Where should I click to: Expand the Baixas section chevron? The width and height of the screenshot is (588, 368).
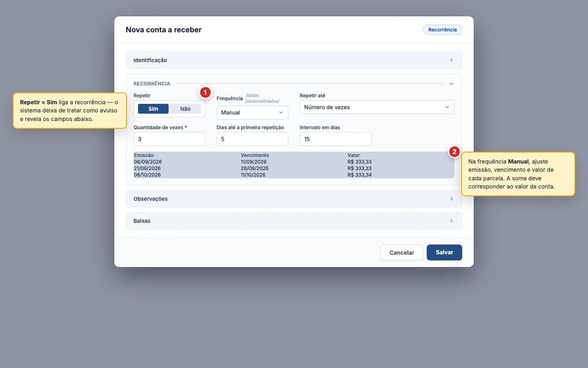(x=451, y=221)
